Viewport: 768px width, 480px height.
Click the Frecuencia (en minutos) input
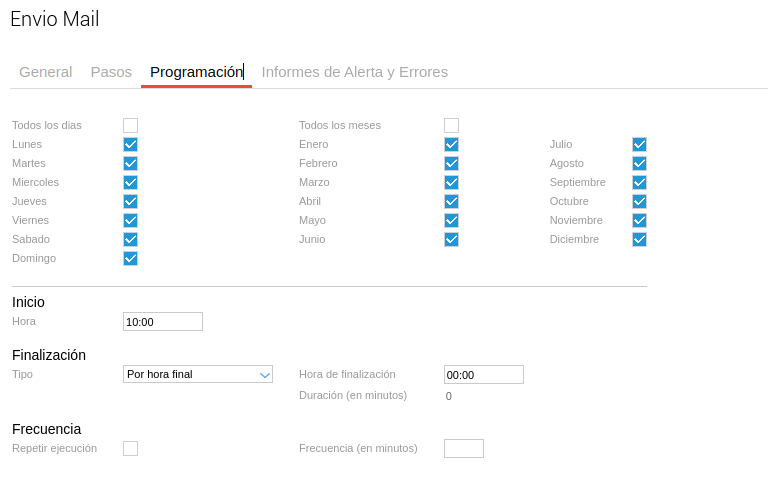tap(464, 449)
